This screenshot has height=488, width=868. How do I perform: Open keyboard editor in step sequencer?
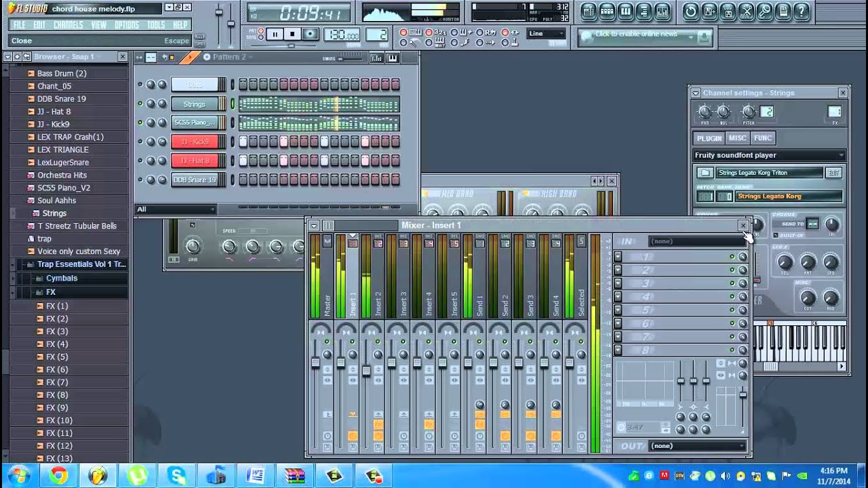pyautogui.click(x=392, y=58)
